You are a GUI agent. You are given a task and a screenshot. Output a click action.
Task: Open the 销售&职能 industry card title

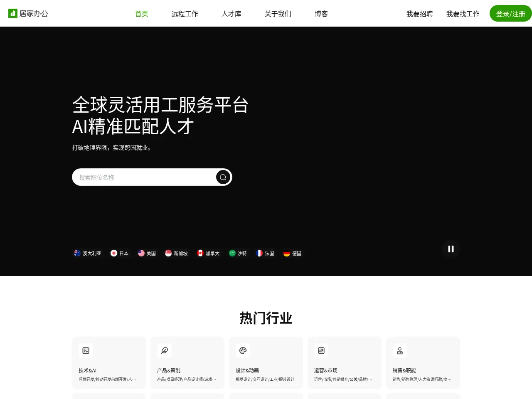pos(404,370)
